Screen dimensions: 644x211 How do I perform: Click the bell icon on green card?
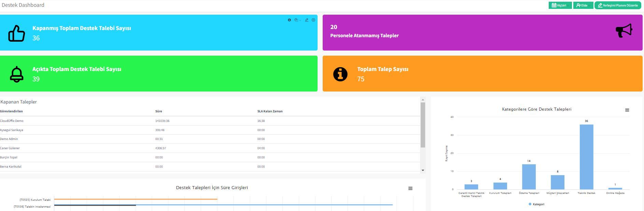[16, 74]
